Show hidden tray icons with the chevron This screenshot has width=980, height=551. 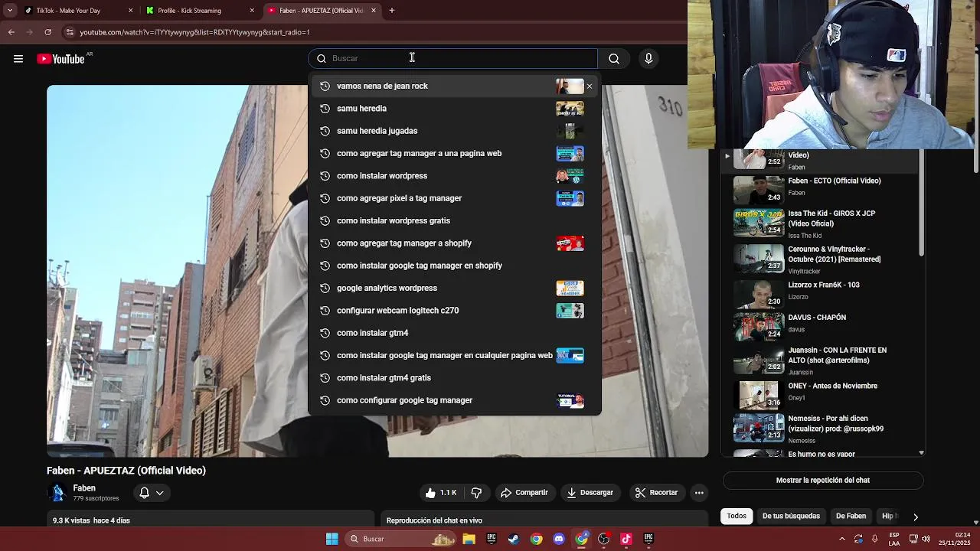click(x=842, y=539)
